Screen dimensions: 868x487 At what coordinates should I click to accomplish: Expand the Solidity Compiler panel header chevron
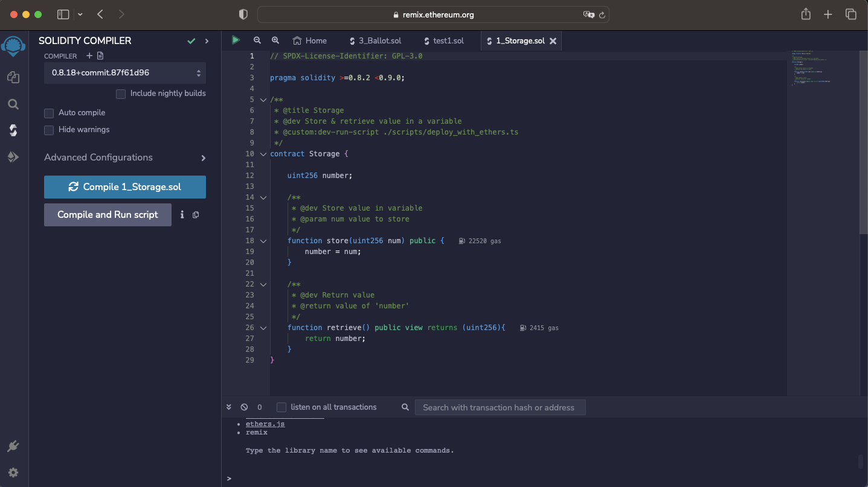(207, 40)
